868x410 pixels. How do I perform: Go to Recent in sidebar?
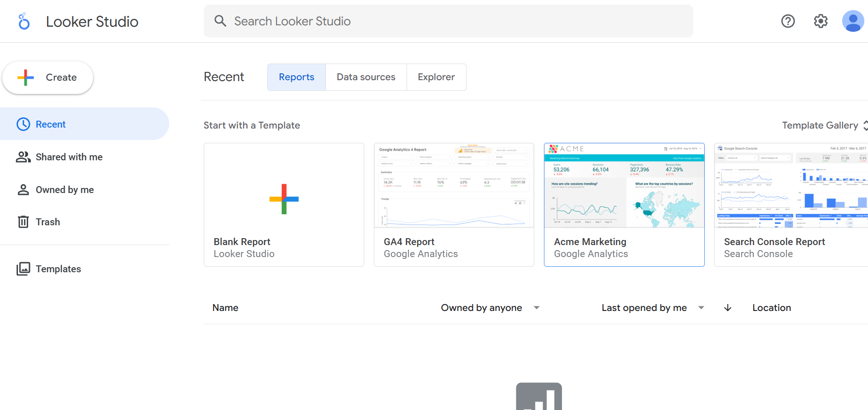coord(84,124)
